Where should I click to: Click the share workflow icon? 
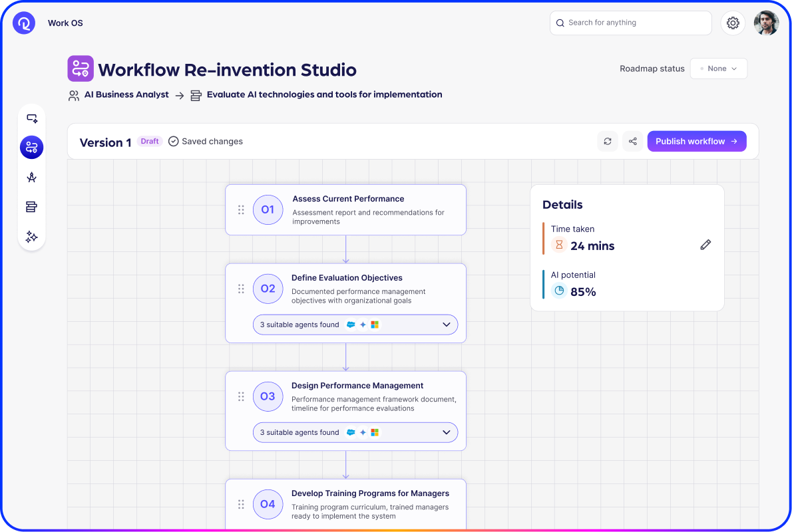632,141
